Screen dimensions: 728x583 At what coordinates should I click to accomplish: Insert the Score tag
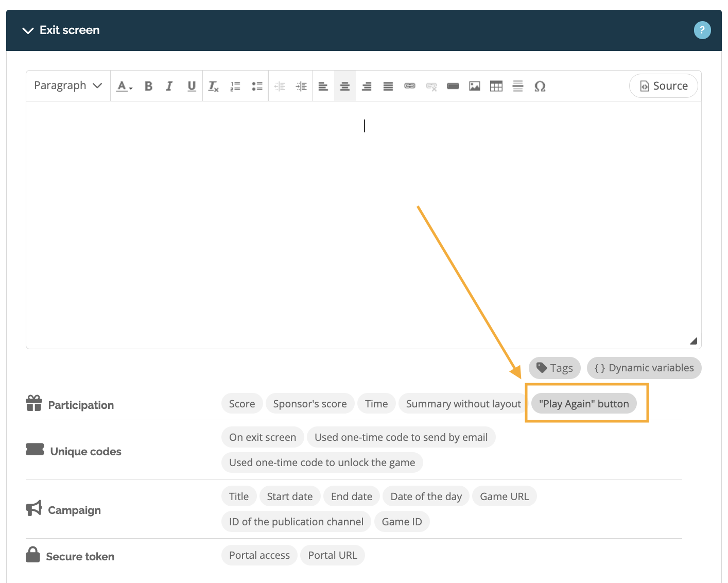click(242, 403)
